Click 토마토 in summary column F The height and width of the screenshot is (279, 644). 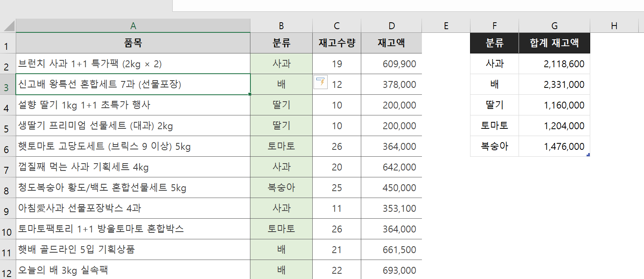click(x=494, y=126)
